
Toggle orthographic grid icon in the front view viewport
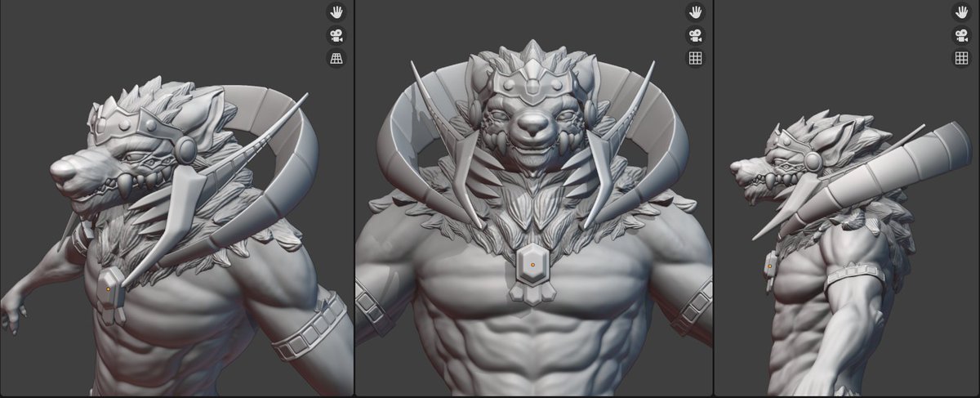pyautogui.click(x=695, y=58)
